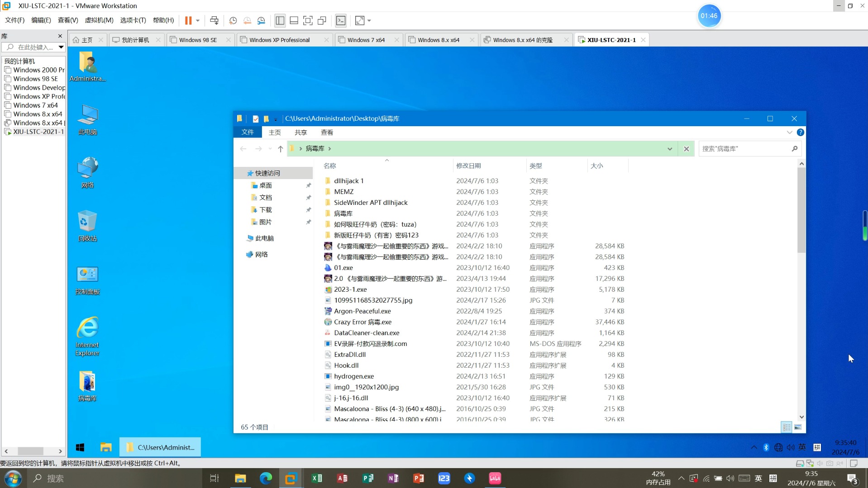The height and width of the screenshot is (488, 868).
Task: Toggle the library sidebar view icon
Action: coord(280,20)
